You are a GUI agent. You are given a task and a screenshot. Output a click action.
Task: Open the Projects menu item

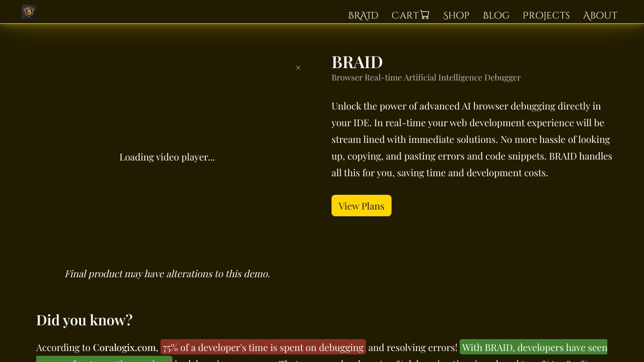tap(546, 15)
